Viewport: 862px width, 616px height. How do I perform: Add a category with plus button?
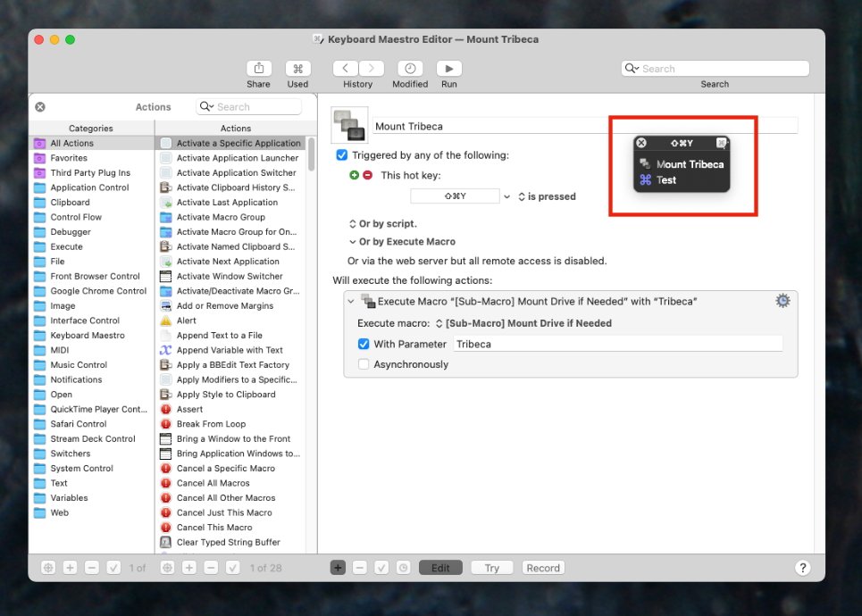[70, 568]
